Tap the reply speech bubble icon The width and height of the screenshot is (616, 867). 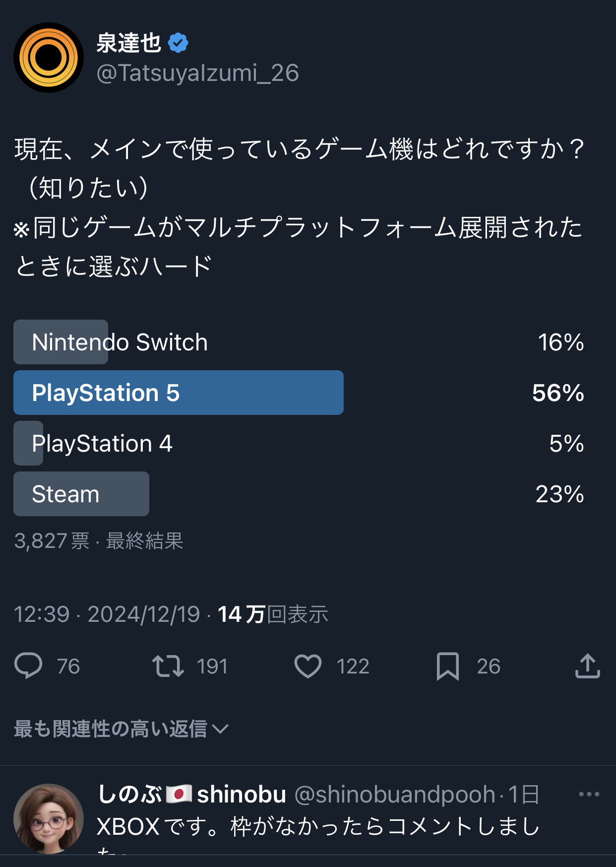click(28, 666)
